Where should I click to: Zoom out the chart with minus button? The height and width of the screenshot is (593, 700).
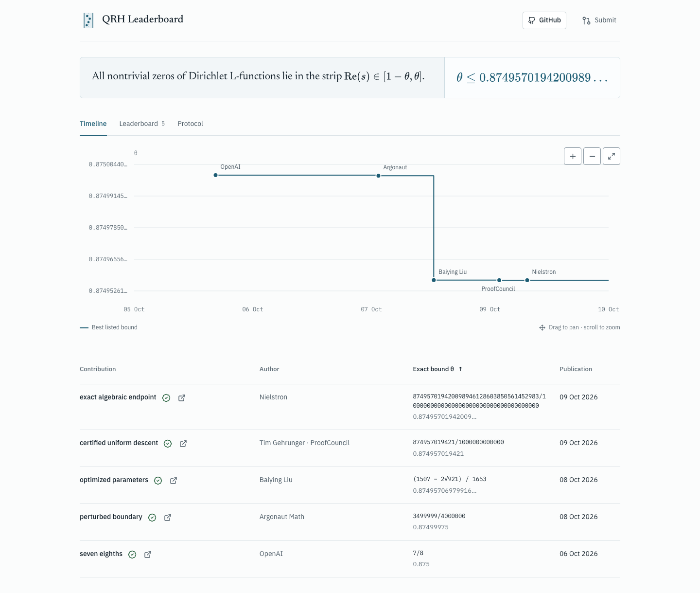[592, 156]
